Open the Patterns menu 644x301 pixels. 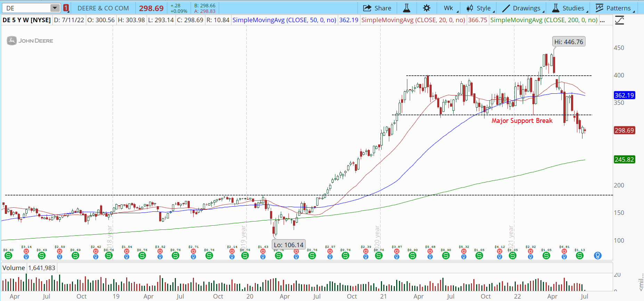[615, 8]
